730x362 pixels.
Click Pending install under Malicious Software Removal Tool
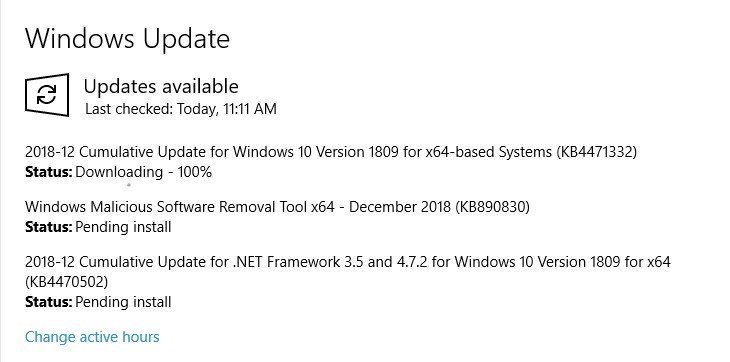123,228
